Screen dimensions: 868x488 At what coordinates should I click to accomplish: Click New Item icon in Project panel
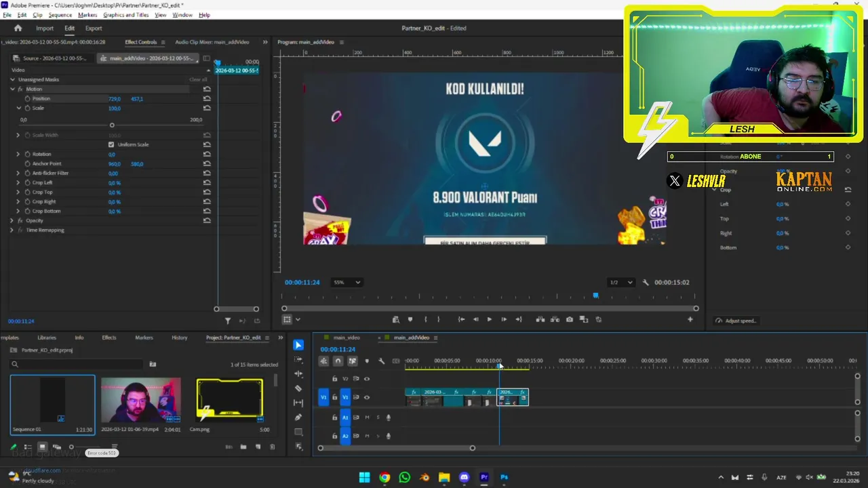(258, 447)
